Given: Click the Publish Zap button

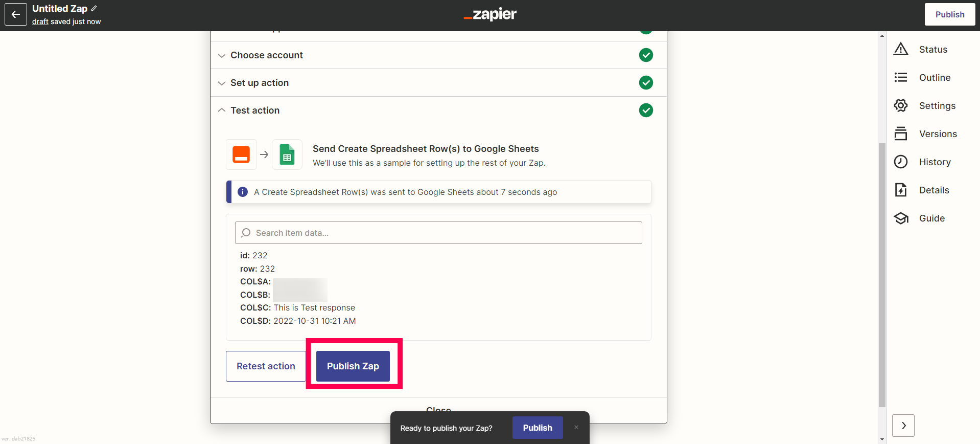Looking at the screenshot, I should pyautogui.click(x=353, y=366).
